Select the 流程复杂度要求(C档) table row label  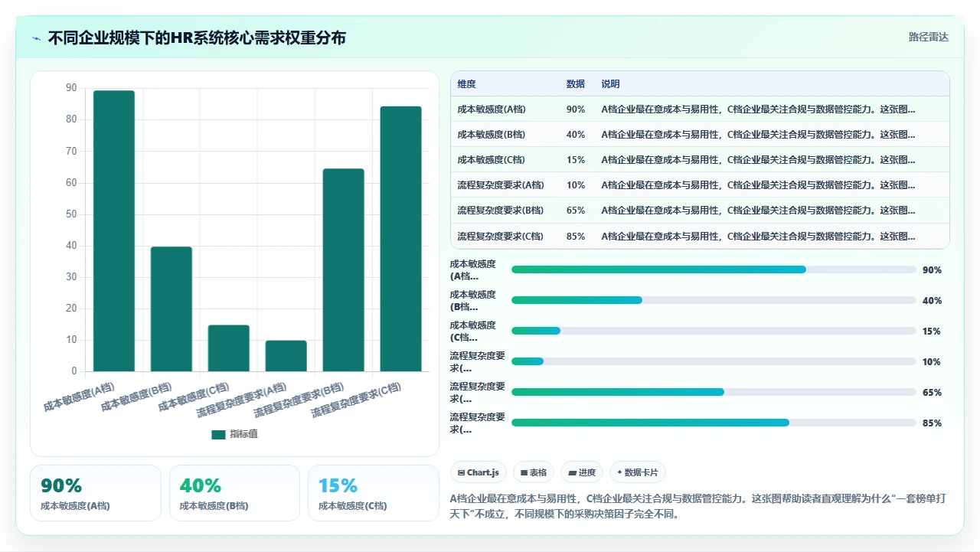click(x=501, y=237)
